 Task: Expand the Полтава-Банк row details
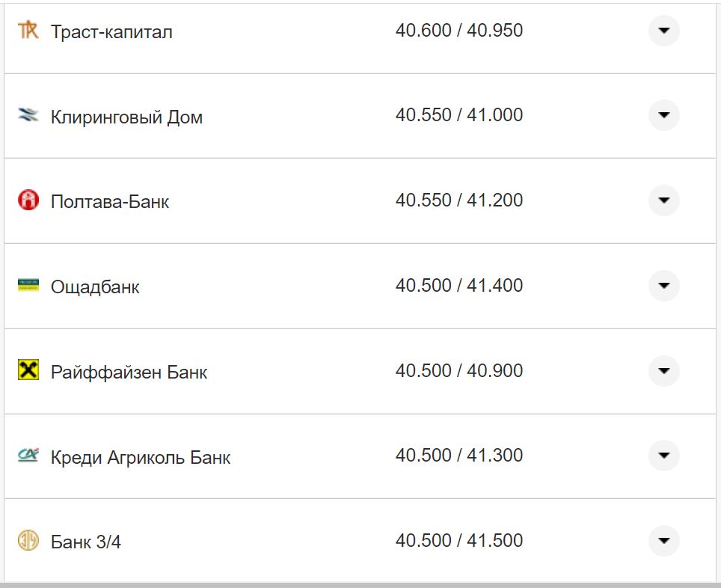[x=663, y=200]
